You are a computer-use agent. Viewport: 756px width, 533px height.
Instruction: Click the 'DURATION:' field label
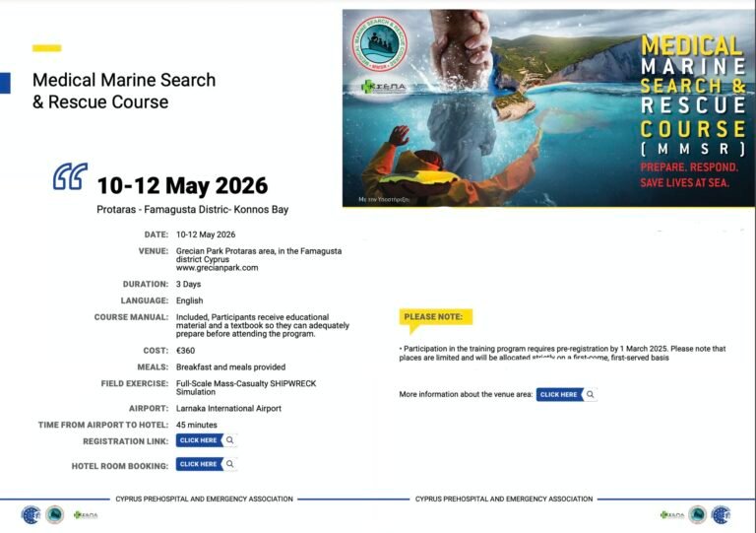tap(146, 284)
